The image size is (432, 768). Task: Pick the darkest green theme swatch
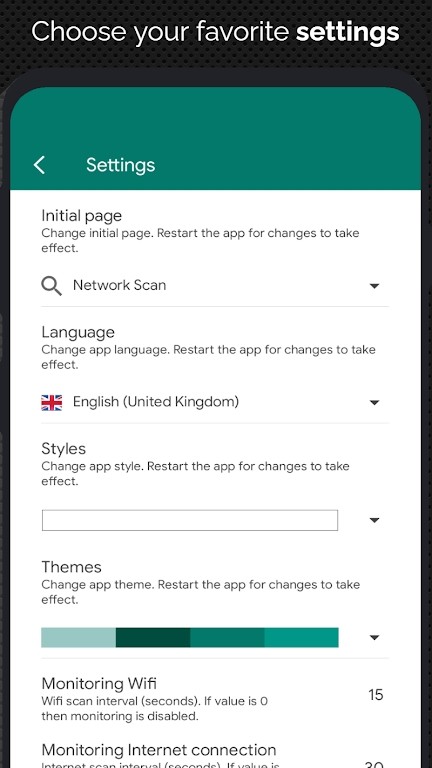(153, 638)
